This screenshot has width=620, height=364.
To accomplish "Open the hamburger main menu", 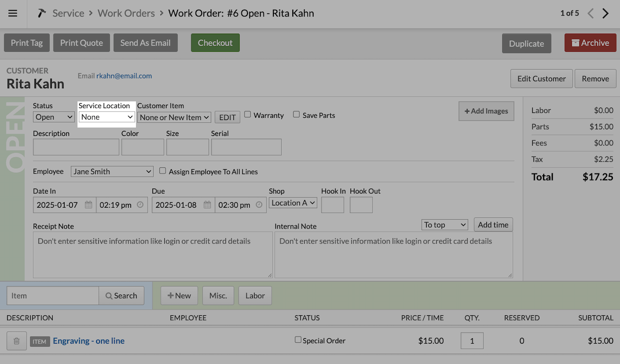I will [x=13, y=13].
